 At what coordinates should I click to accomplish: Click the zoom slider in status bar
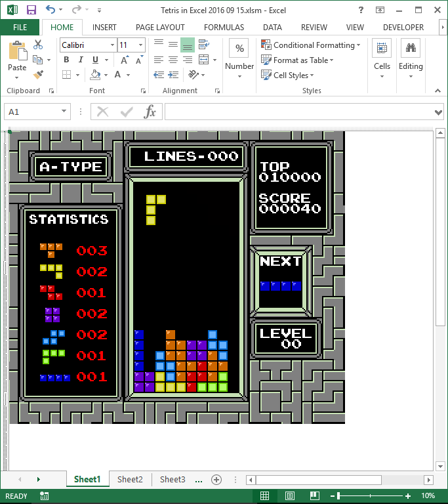[x=370, y=496]
